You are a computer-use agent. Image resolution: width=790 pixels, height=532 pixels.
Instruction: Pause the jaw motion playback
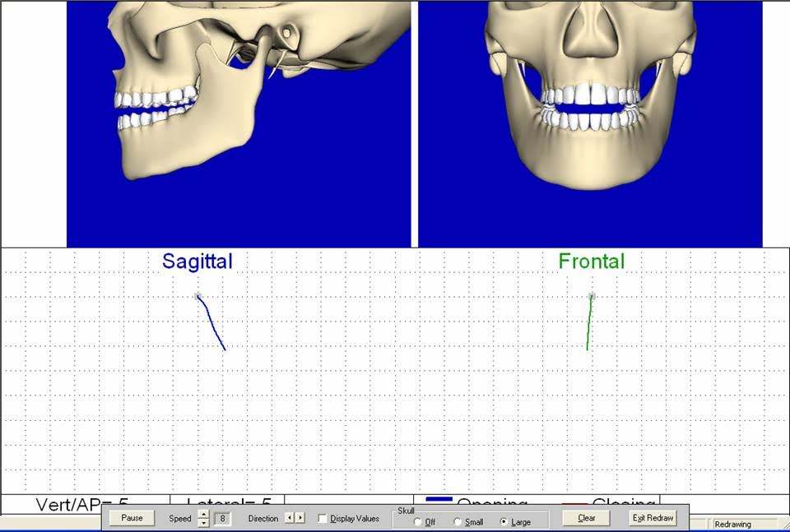132,518
